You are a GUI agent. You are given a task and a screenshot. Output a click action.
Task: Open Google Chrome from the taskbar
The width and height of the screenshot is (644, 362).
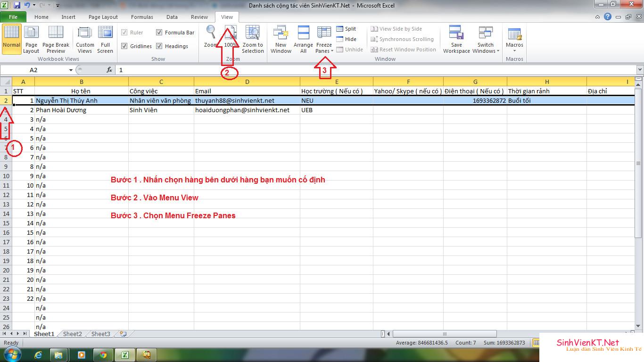103,354
